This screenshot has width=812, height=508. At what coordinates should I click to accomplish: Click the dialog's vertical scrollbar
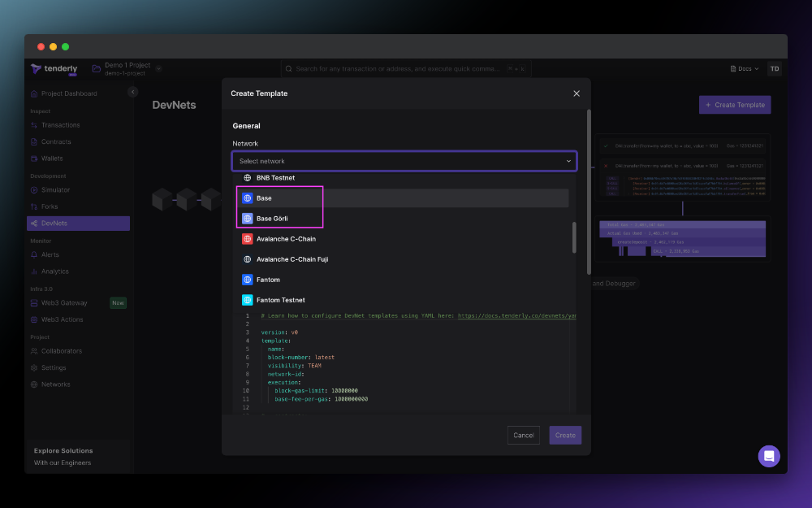(589, 192)
